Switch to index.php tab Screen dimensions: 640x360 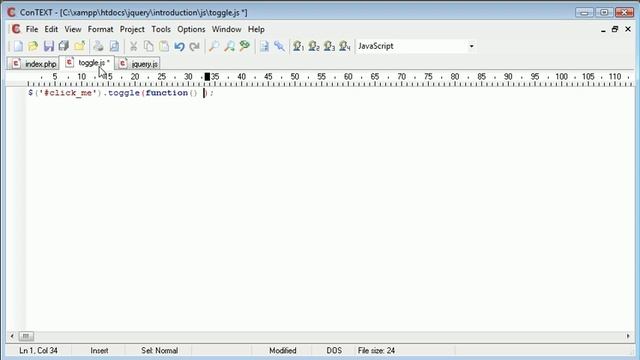point(34,64)
